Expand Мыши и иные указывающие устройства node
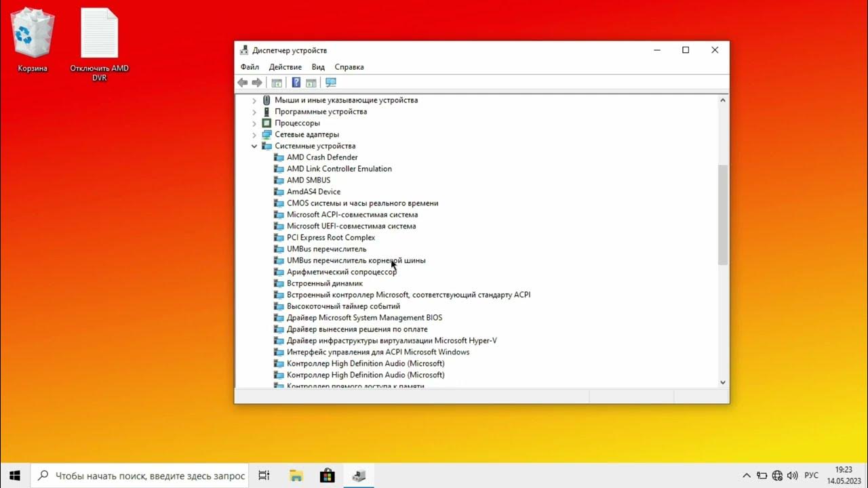This screenshot has height=488, width=868. [x=254, y=100]
